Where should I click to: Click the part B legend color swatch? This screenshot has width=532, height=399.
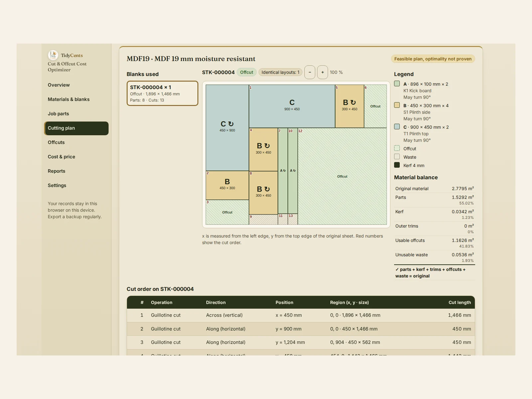click(x=397, y=105)
